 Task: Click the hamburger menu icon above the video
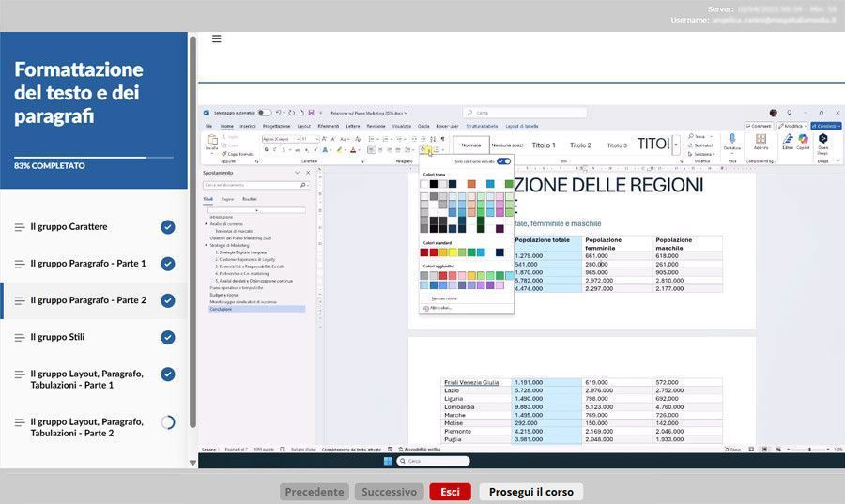217,38
